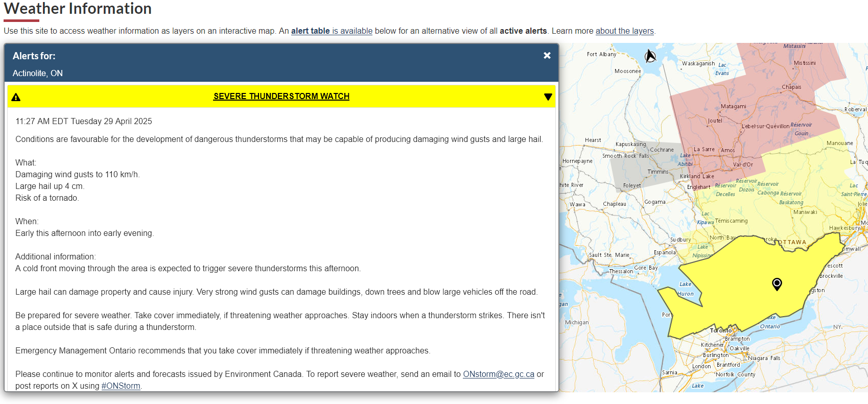Click the Sarnia map label
This screenshot has width=868, height=404.
[669, 372]
